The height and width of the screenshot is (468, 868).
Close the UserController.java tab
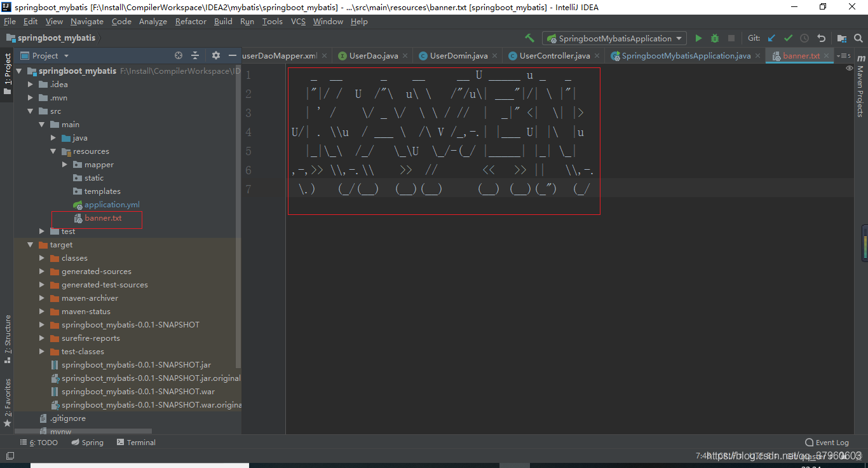pyautogui.click(x=596, y=56)
